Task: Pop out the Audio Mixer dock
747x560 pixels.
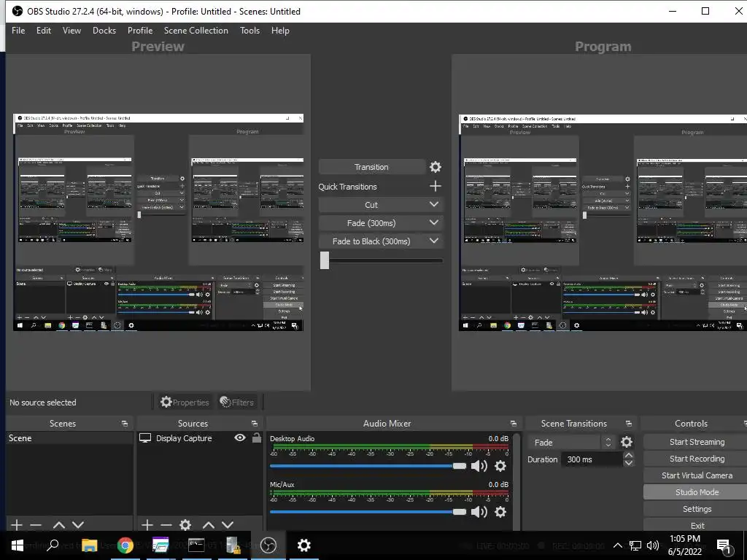Action: 513,424
